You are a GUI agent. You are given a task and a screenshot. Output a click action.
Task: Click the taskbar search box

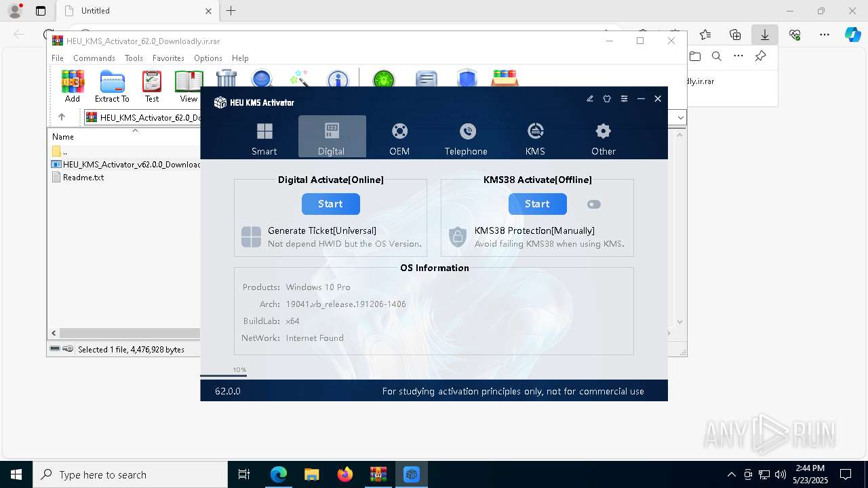(x=130, y=474)
